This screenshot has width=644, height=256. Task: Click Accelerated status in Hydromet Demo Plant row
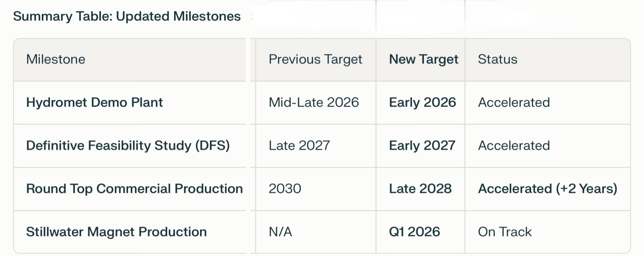tap(514, 103)
